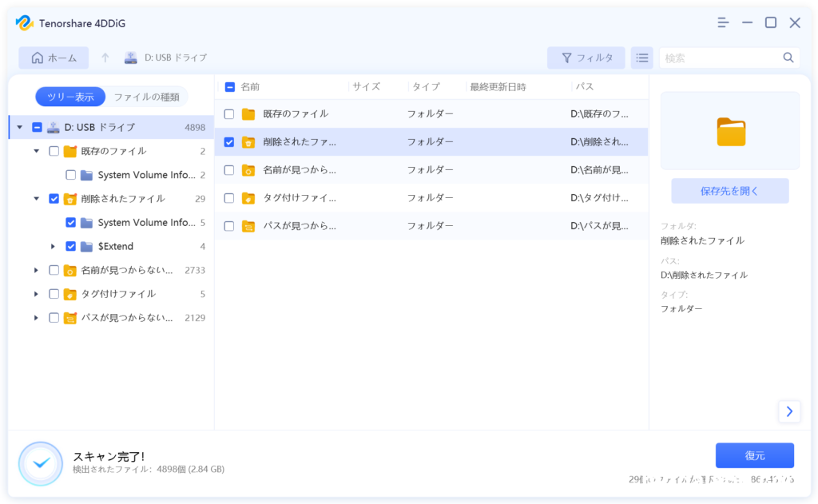Click the 削除されたファイル folder icon in file list
Viewport: 818px width, 504px height.
pos(248,142)
